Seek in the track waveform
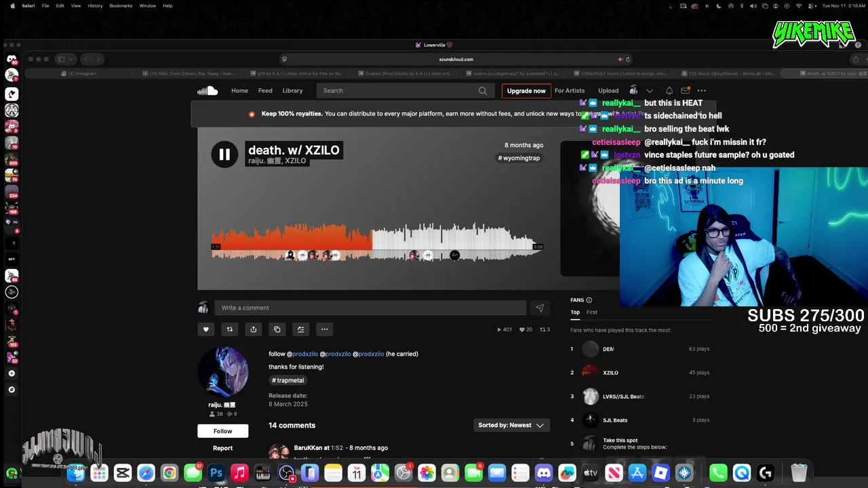 376,241
